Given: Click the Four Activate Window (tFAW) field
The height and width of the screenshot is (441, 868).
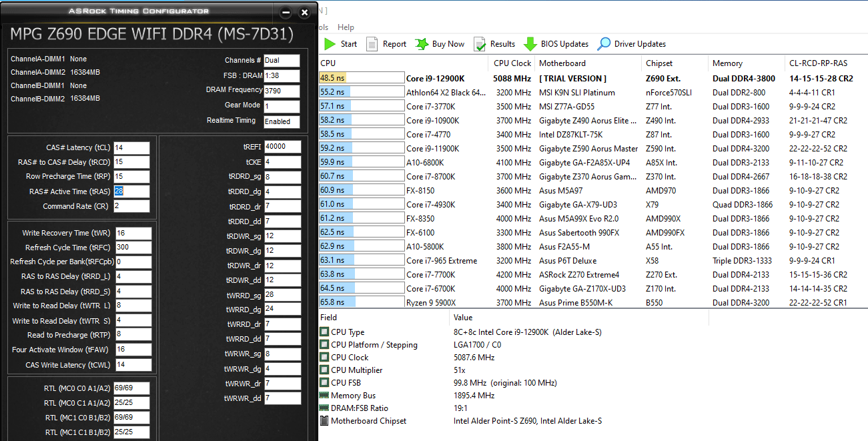Looking at the screenshot, I should coord(133,350).
